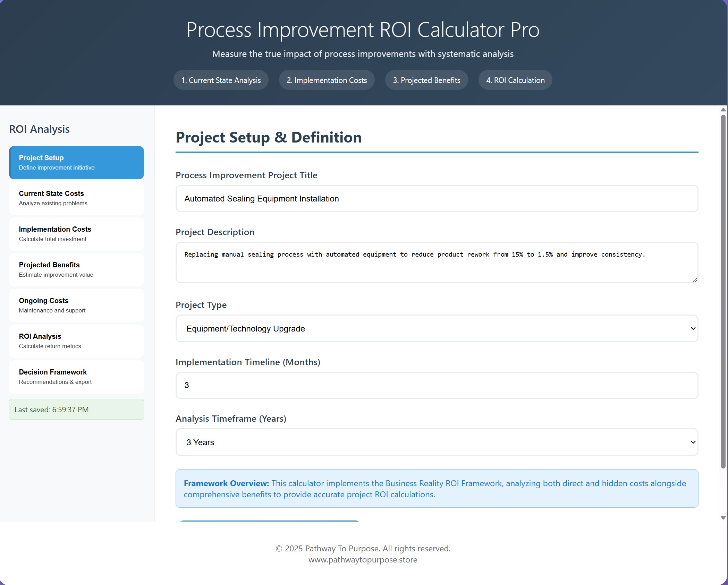Click the Process Improvement ROI Calculator Pro title
The width and height of the screenshot is (728, 585).
tap(363, 30)
